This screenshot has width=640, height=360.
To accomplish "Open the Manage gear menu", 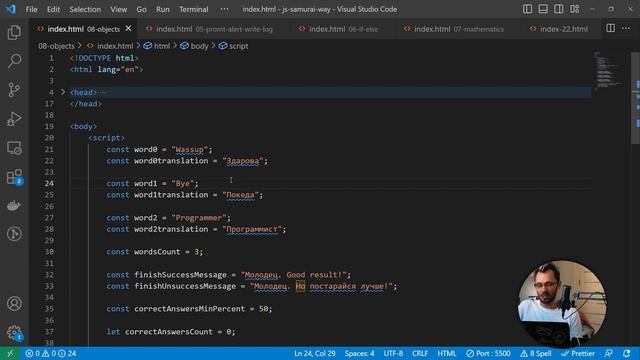I will point(14,333).
